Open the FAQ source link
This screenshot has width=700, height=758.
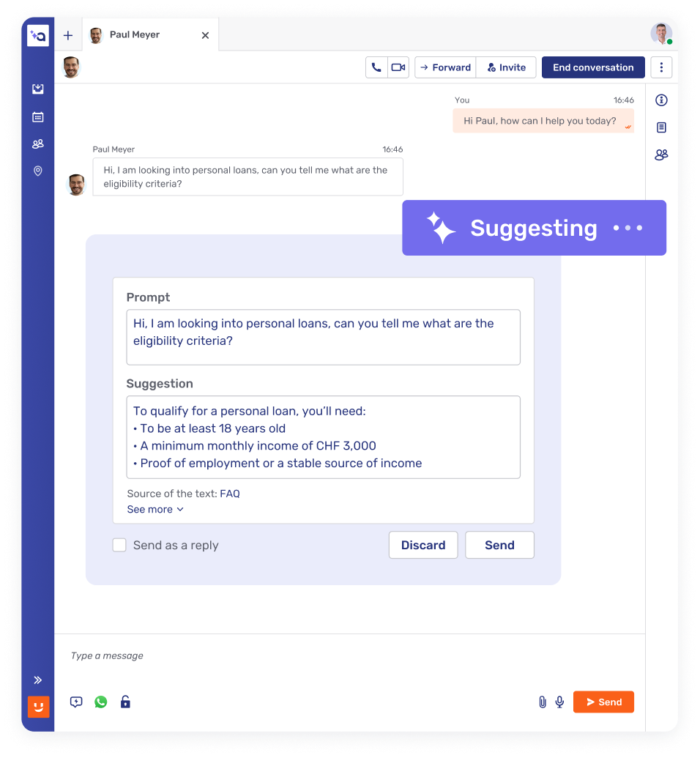tap(230, 494)
